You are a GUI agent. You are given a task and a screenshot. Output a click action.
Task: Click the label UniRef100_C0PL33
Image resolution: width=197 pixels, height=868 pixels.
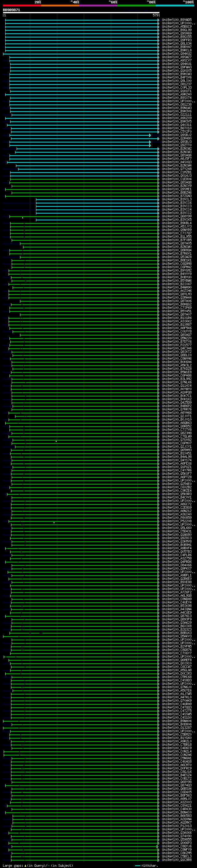(x=177, y=88)
